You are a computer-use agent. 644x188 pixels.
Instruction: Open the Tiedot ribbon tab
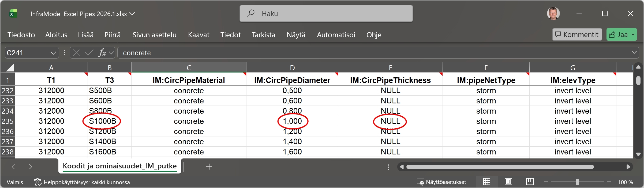point(231,35)
